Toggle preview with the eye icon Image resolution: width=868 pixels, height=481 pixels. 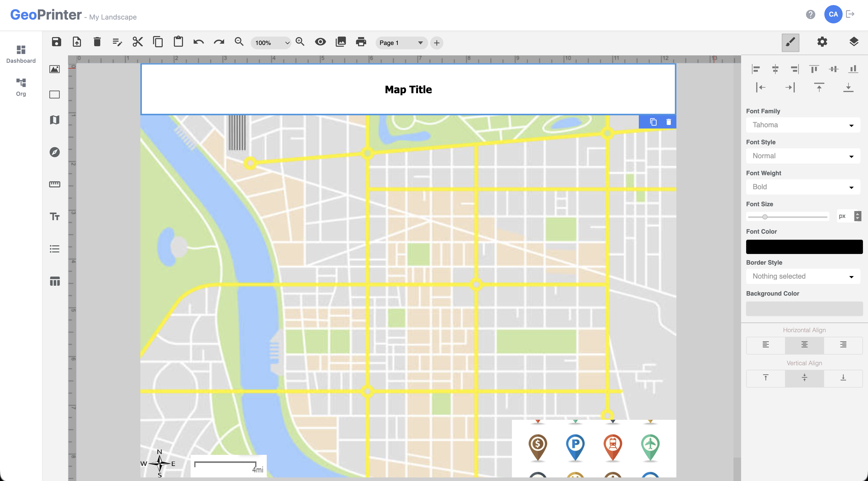tap(320, 42)
